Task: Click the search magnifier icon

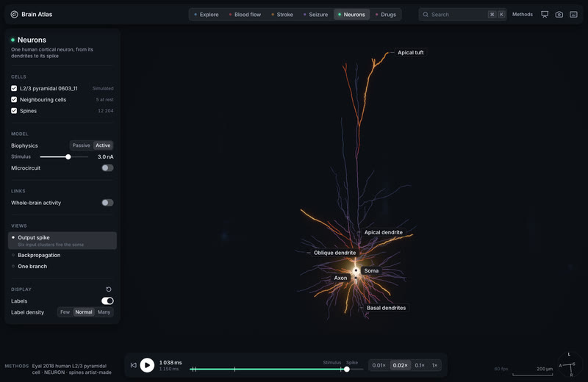Action: pyautogui.click(x=426, y=14)
